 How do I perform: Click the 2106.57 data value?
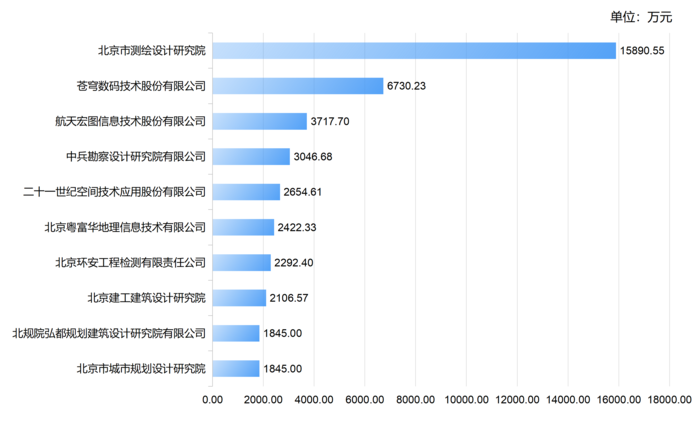[x=289, y=298]
